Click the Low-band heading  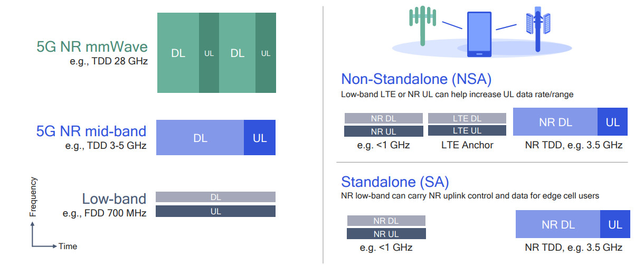pos(114,198)
